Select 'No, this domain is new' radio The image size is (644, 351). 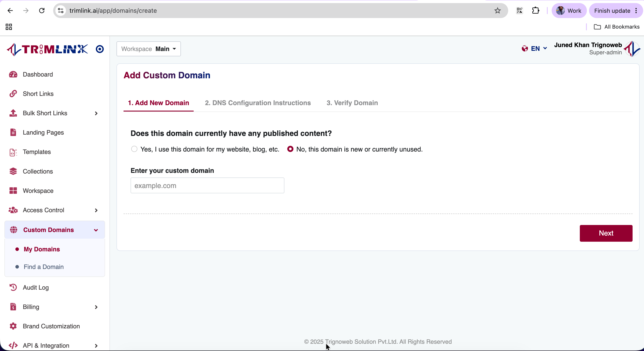290,149
